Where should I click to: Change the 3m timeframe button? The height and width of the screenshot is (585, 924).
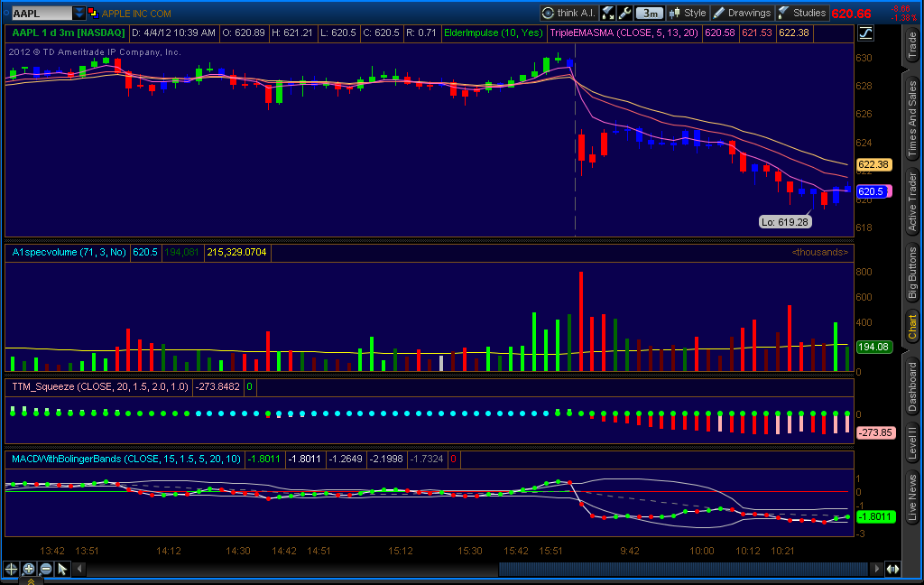(x=650, y=13)
